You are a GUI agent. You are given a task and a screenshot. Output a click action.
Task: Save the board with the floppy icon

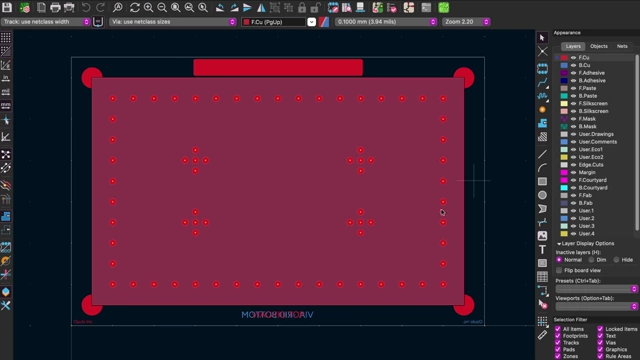[x=7, y=7]
